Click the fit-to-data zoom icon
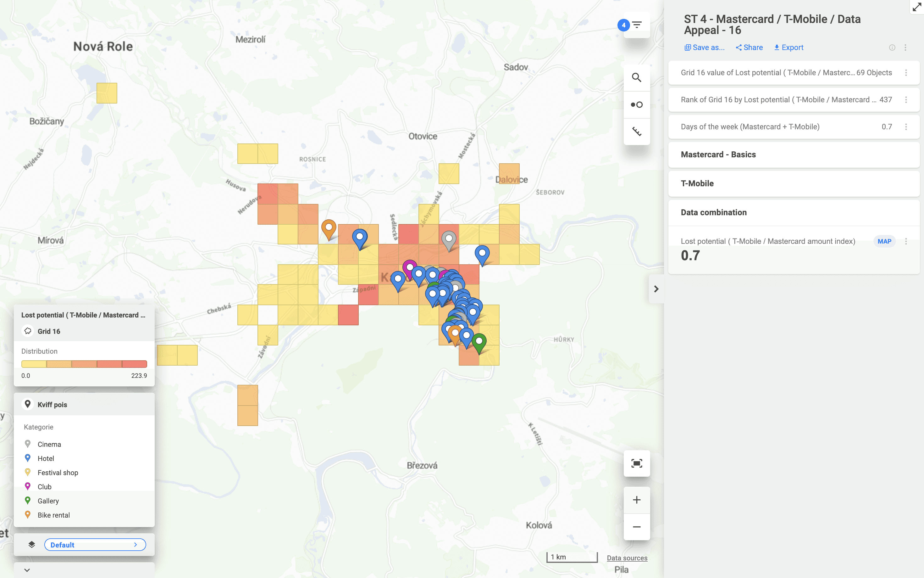 [x=637, y=463]
